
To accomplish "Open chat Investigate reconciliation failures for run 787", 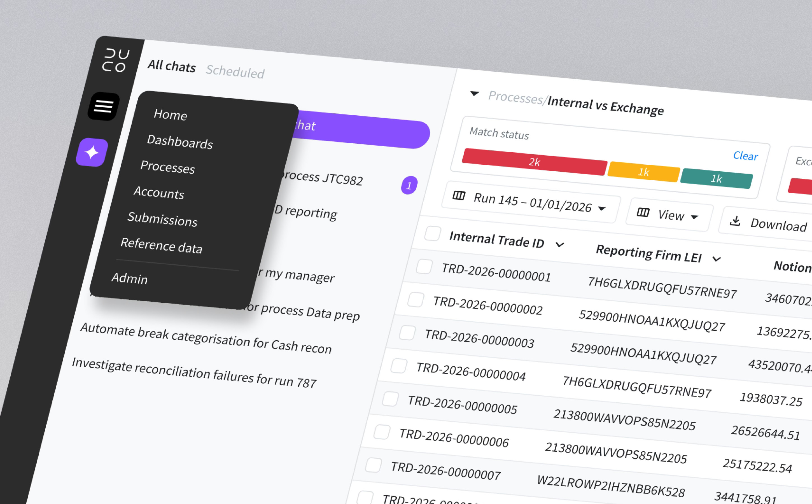I will pyautogui.click(x=194, y=373).
